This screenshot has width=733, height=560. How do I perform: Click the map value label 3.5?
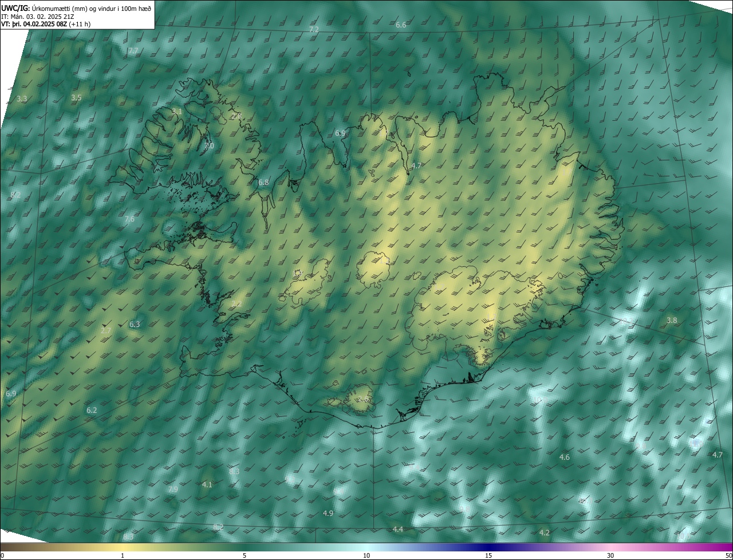[x=76, y=98]
